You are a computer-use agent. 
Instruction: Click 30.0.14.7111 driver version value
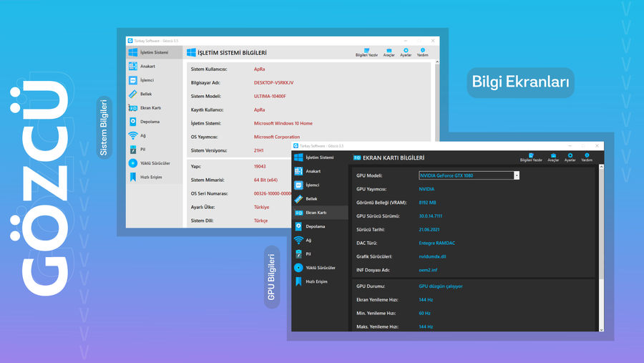(431, 216)
